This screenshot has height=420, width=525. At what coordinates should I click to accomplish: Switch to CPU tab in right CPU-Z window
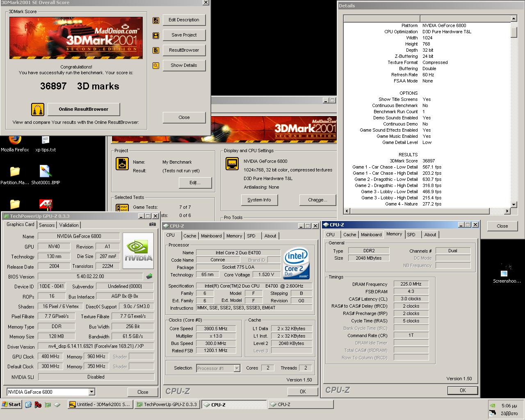click(x=330, y=235)
